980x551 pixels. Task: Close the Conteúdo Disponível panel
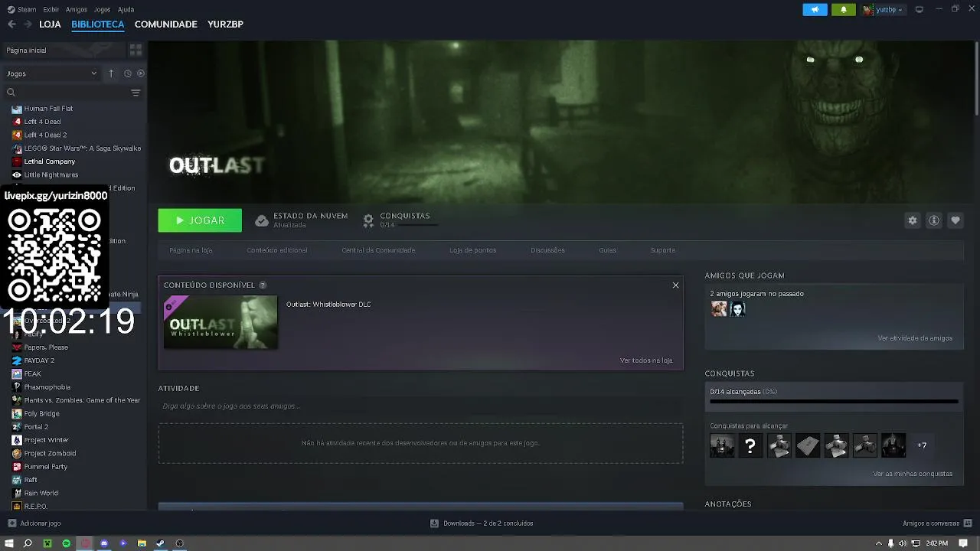(675, 285)
